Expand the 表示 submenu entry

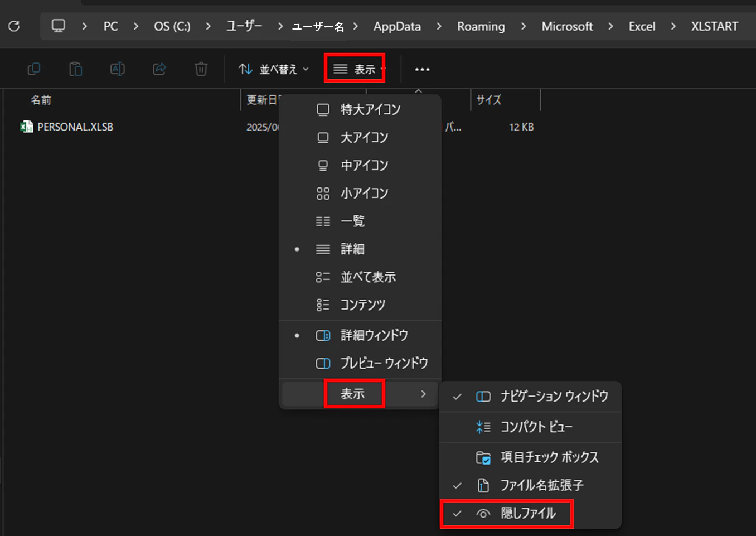click(x=360, y=394)
